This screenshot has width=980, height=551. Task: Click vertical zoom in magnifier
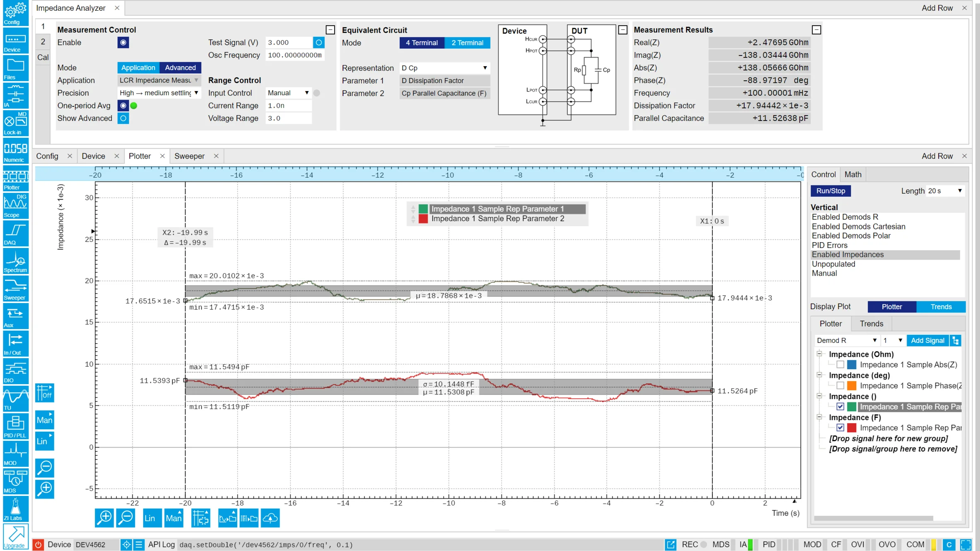[45, 489]
